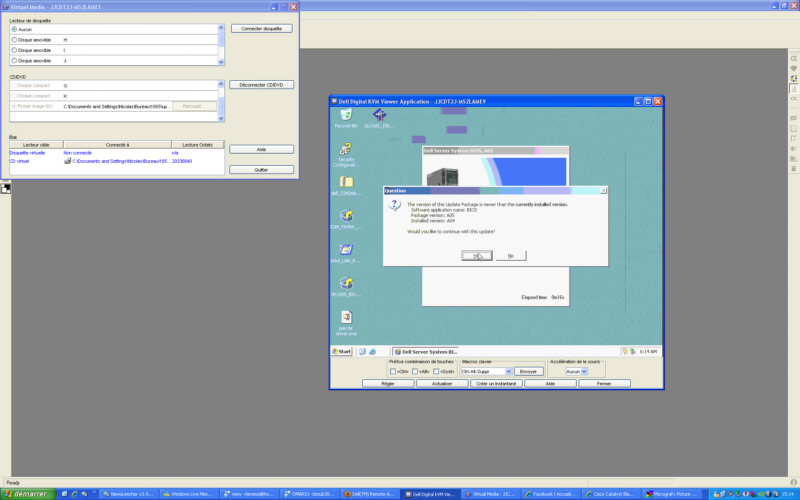This screenshot has height=500, width=800.
Task: Click the Fermer button in KVM viewer
Action: click(604, 383)
